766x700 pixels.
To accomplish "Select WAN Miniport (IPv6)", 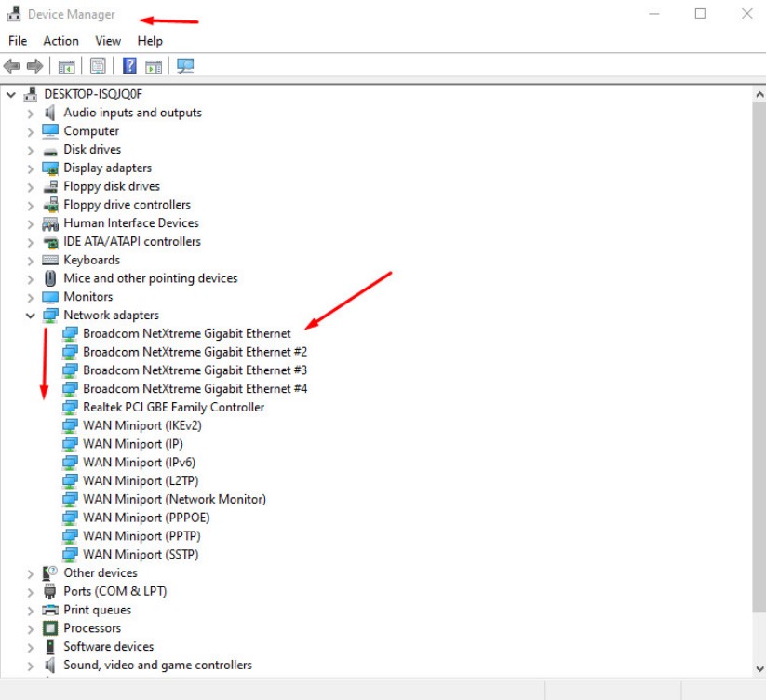I will [x=140, y=462].
